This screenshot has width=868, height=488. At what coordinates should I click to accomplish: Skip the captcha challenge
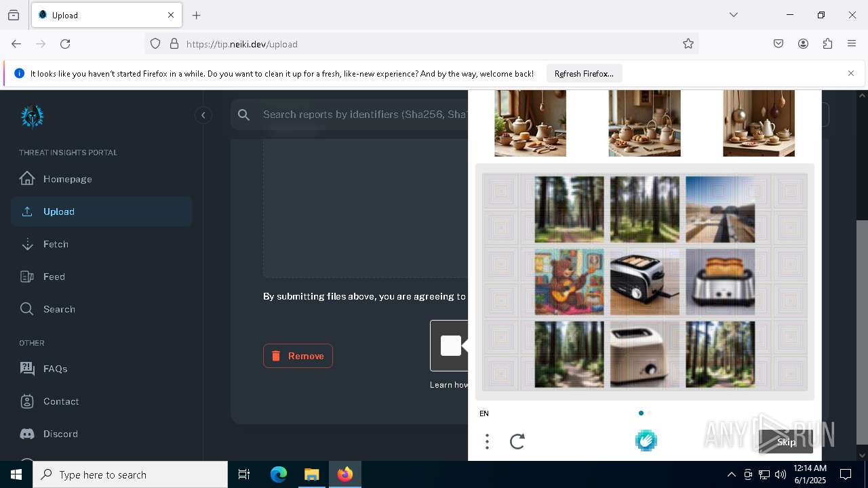[786, 442]
